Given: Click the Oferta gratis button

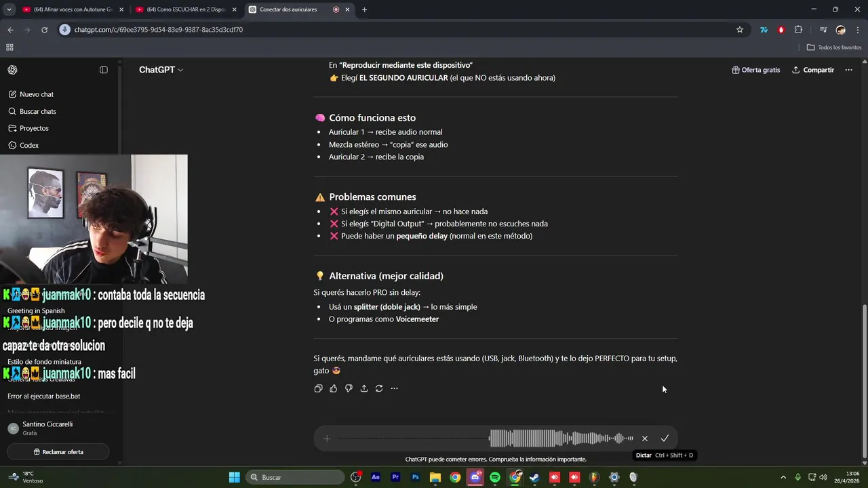Looking at the screenshot, I should [756, 70].
